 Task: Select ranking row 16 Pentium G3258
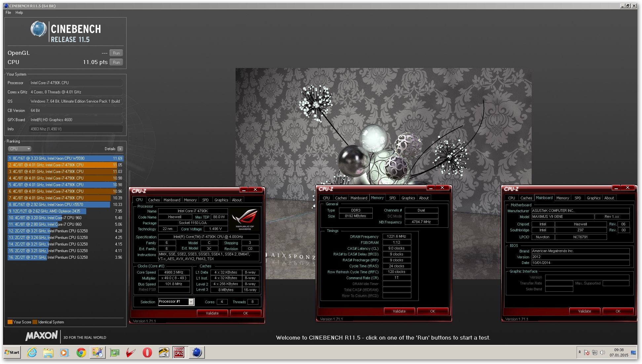(65, 257)
